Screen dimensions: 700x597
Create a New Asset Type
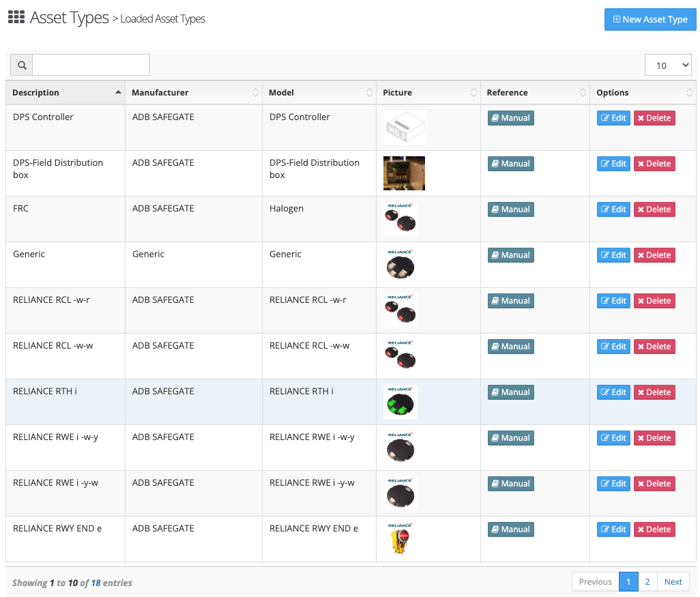(650, 19)
